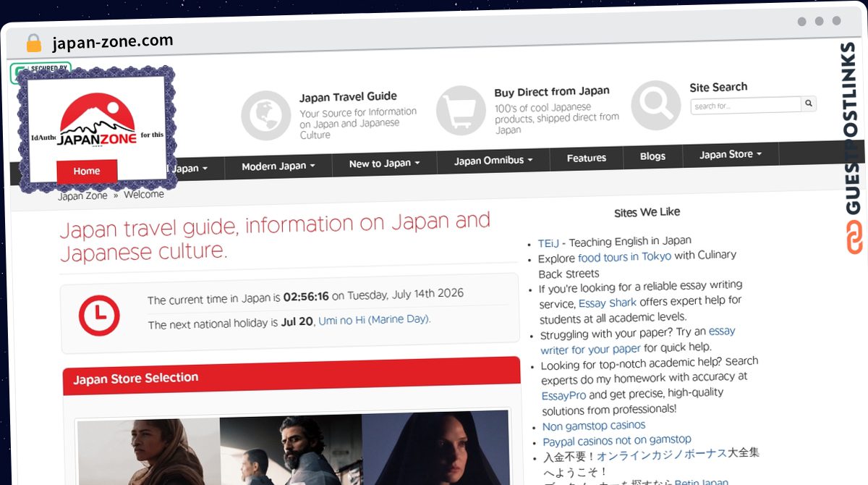The image size is (868, 485).
Task: Expand the Japan Store dropdown
Action: pyautogui.click(x=731, y=154)
